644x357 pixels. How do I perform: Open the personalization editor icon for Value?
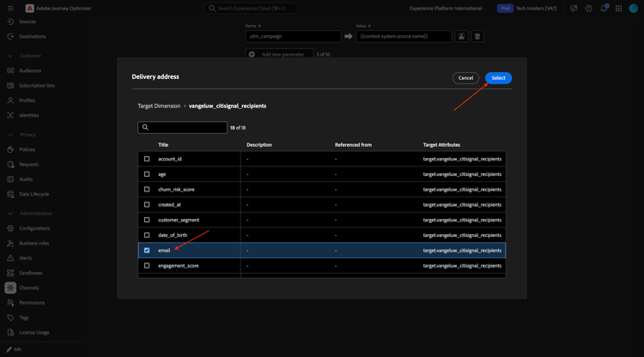tap(461, 37)
